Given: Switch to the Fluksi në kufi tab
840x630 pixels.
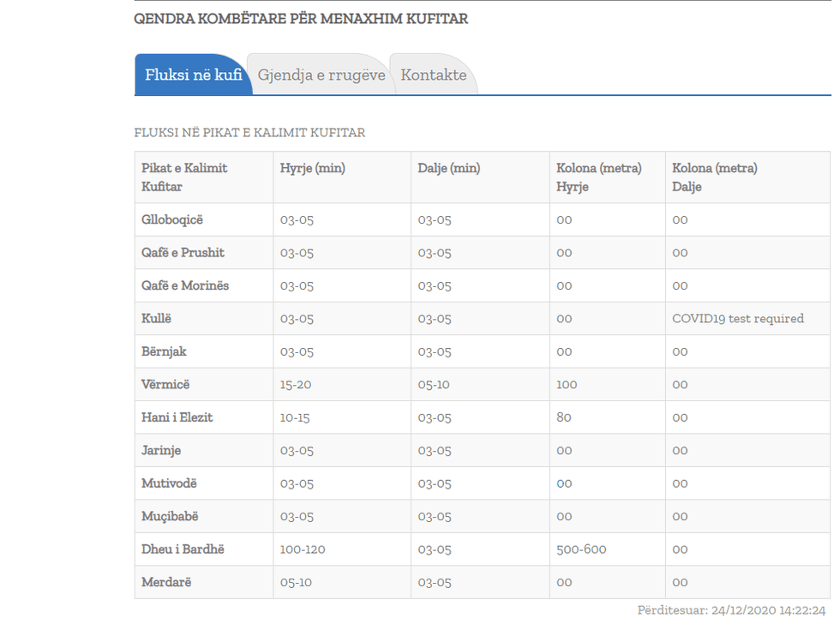Looking at the screenshot, I should (193, 75).
